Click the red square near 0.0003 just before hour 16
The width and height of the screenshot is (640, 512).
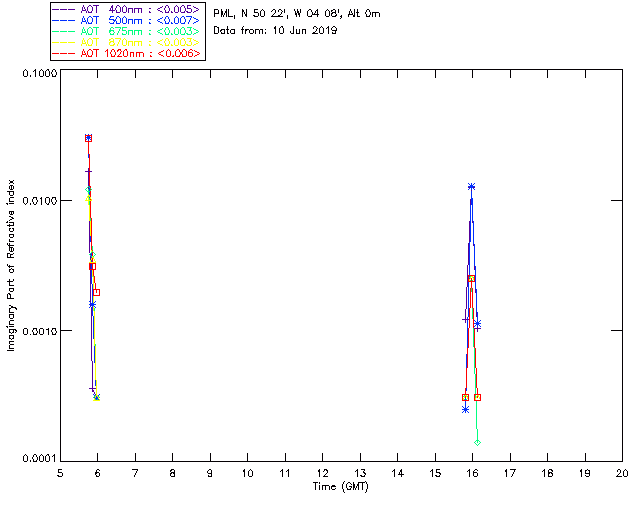pyautogui.click(x=466, y=397)
